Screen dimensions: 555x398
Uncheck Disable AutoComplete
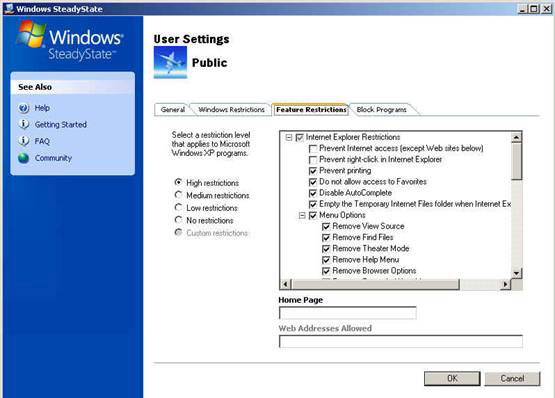[x=313, y=193]
